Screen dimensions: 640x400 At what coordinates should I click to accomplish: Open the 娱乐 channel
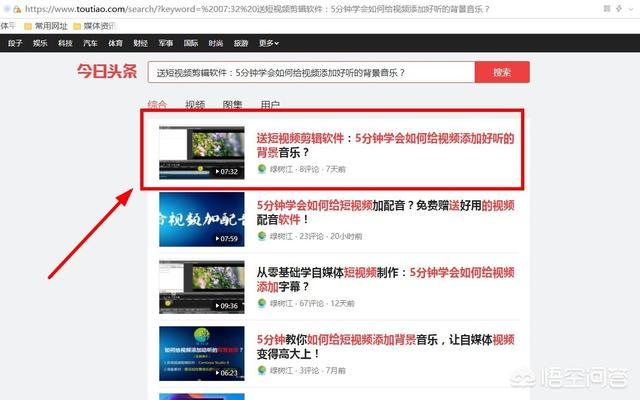(40, 43)
